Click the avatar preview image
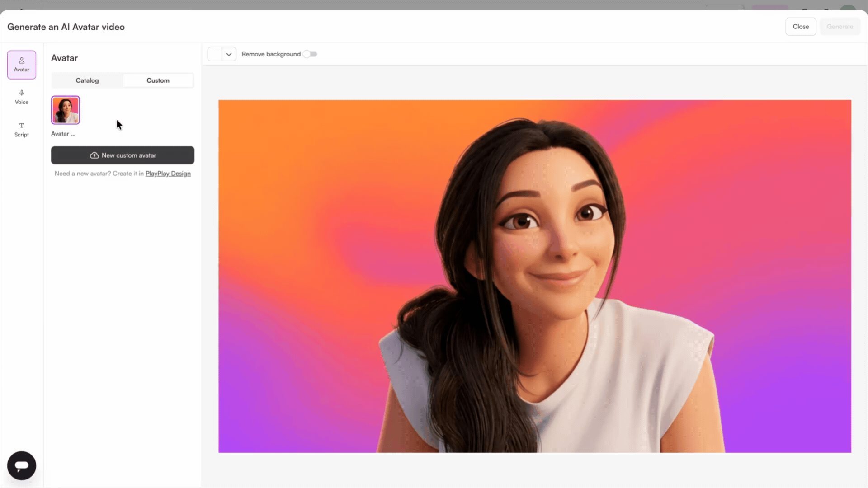The image size is (868, 488). 535,276
